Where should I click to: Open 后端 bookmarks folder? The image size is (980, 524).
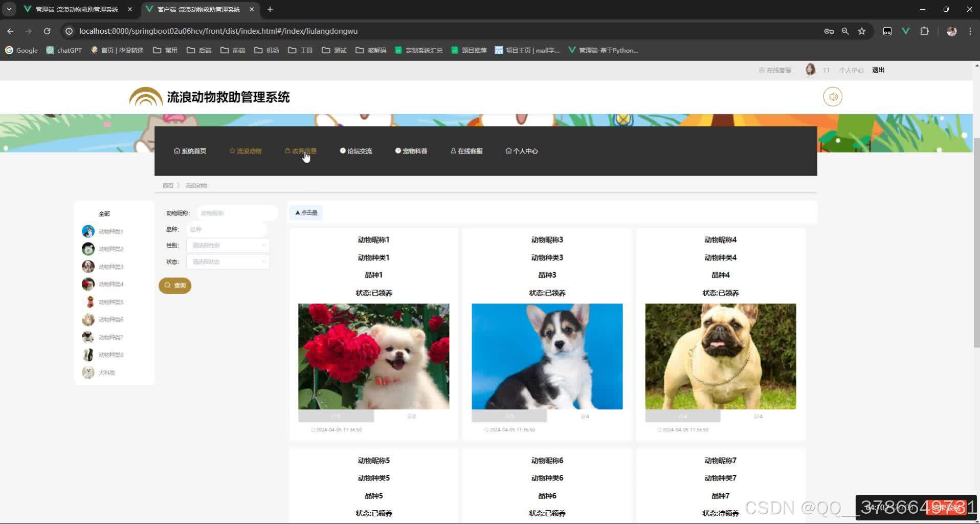[199, 50]
